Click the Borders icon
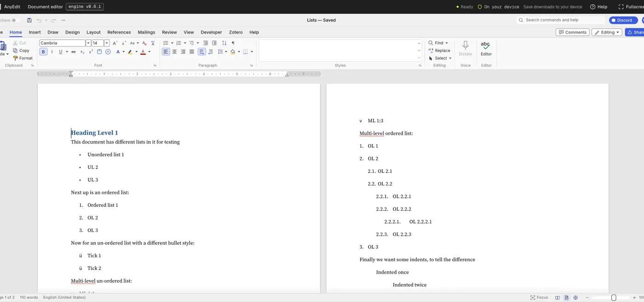This screenshot has width=644, height=302. point(246,52)
